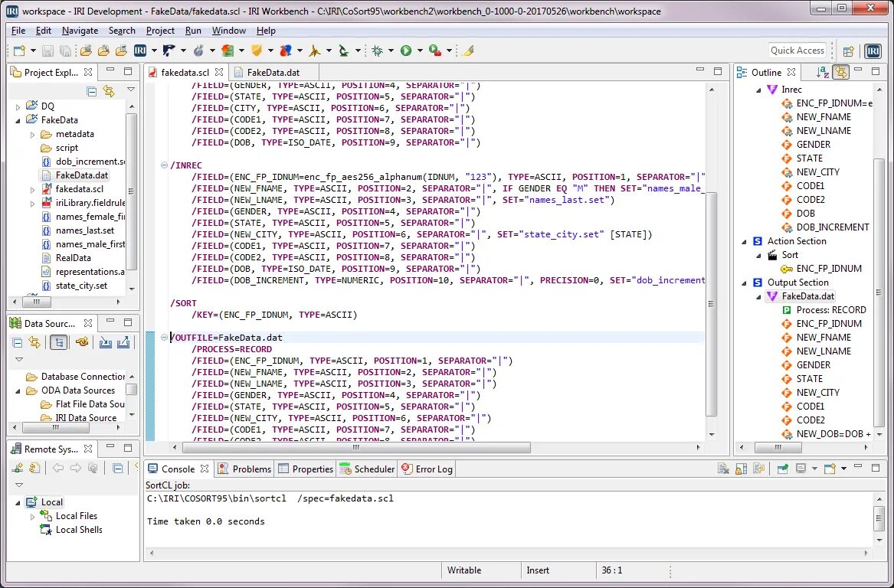894x588 pixels.
Task: Click Import icon in Data Source Explorer
Action: point(106,342)
